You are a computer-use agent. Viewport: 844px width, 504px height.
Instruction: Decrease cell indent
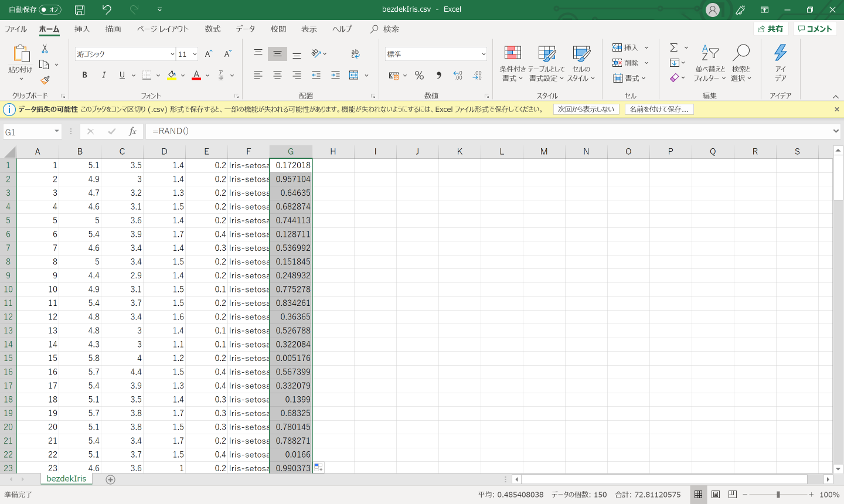[x=316, y=75]
